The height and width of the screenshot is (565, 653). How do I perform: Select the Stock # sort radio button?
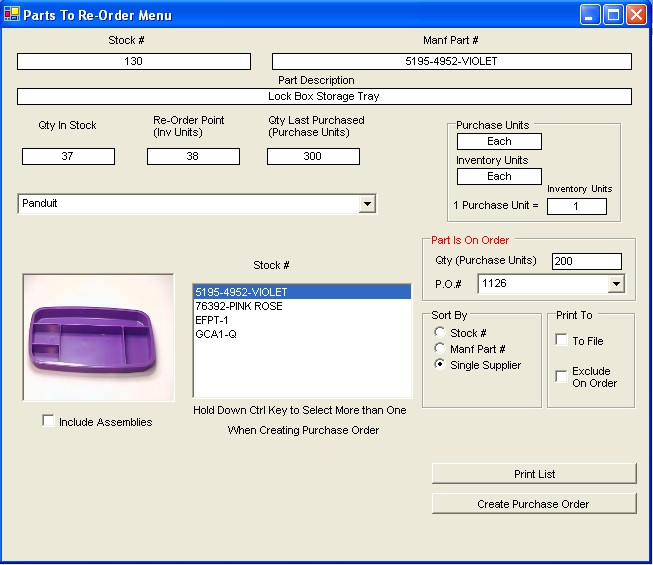[x=439, y=332]
